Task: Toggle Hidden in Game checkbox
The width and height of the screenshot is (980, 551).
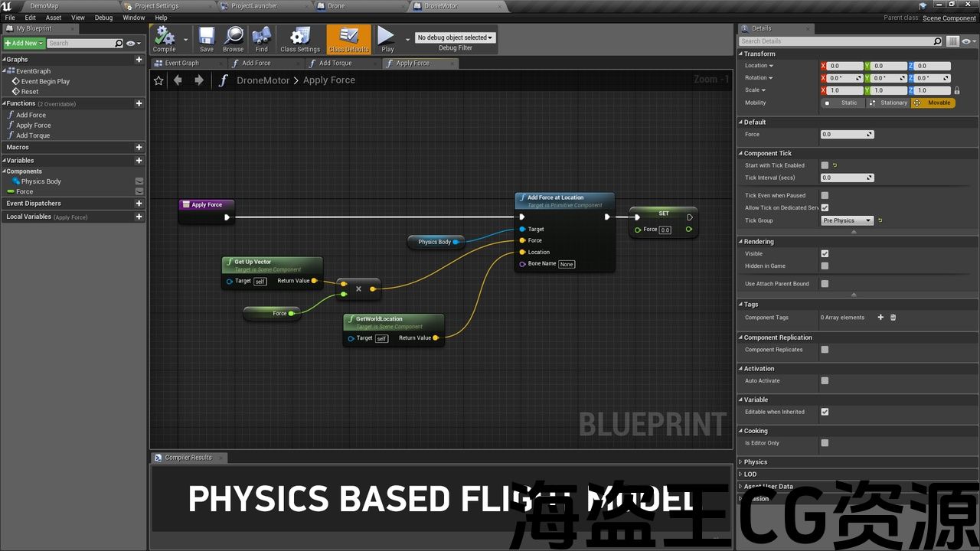Action: (x=825, y=266)
